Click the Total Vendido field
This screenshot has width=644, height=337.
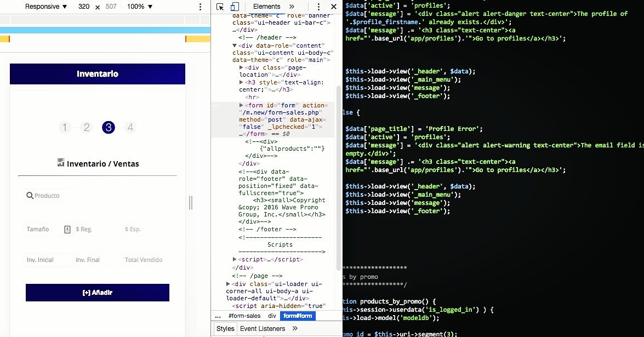(147, 260)
